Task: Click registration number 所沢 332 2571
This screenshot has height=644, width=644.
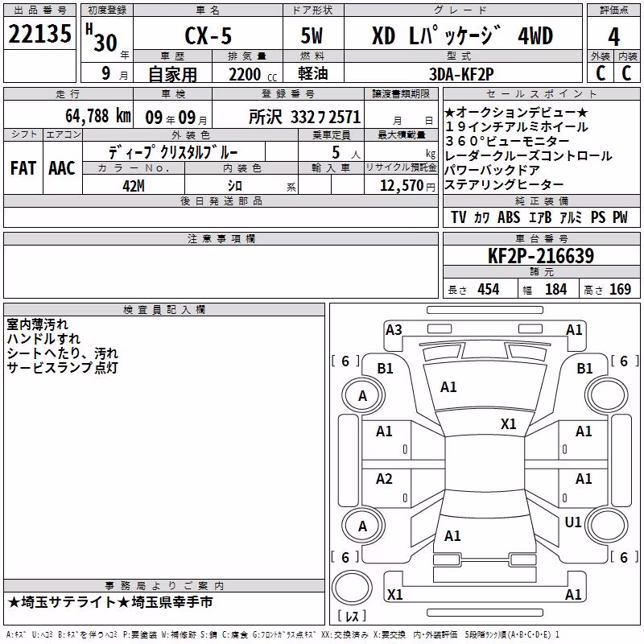Action: click(305, 117)
